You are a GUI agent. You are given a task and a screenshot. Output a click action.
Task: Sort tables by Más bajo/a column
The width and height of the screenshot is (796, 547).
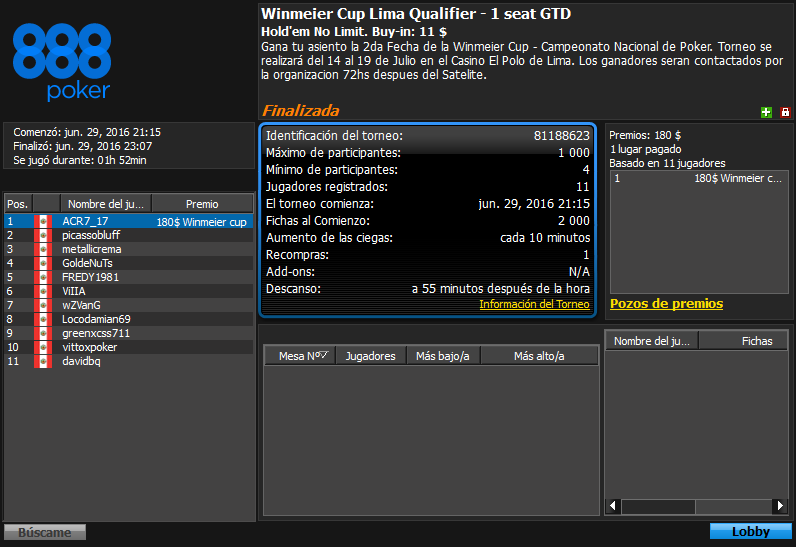pyautogui.click(x=443, y=356)
